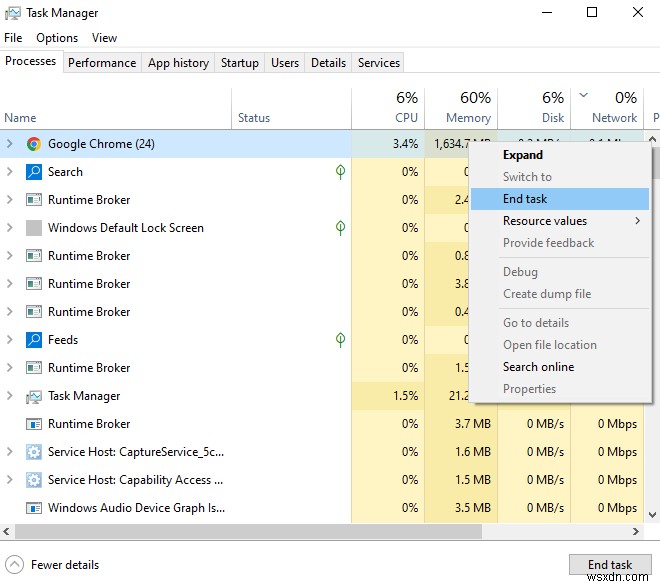Click Task Manager's 1.5% CPU value
660x587 pixels.
(406, 396)
